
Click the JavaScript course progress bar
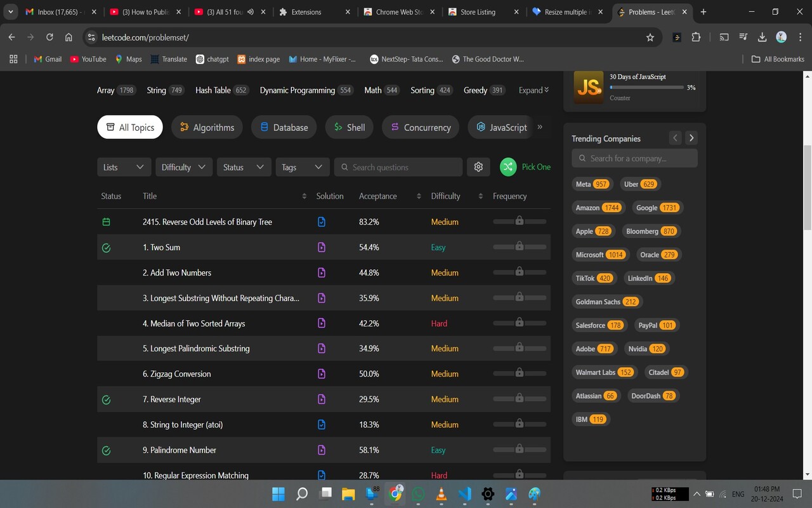point(646,87)
